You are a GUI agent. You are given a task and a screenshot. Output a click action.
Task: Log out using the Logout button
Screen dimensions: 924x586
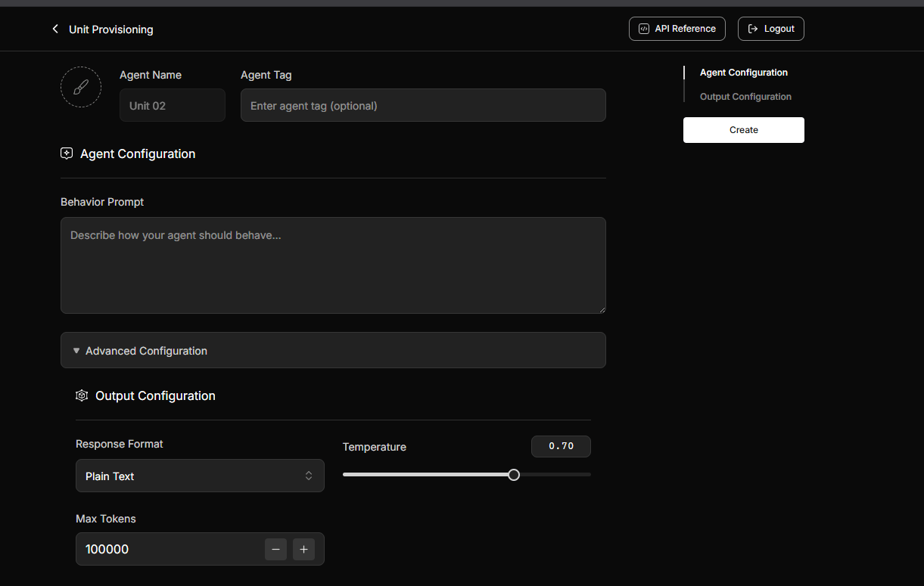[771, 29]
